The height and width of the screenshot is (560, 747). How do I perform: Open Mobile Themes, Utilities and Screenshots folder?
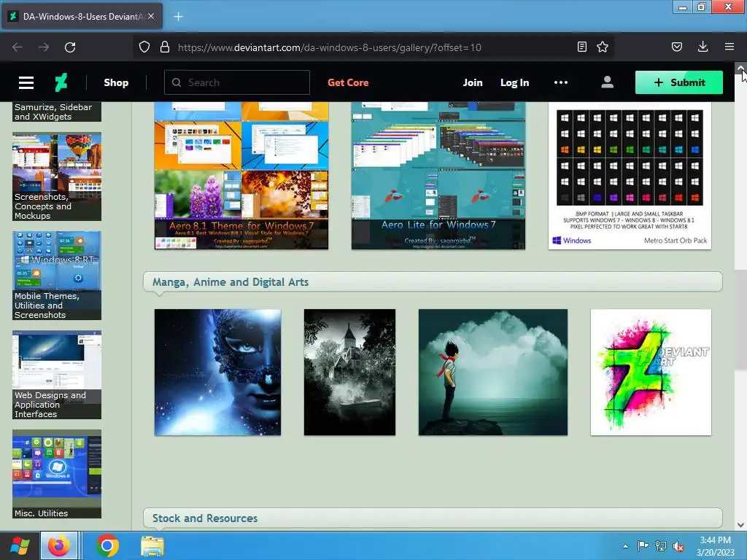pos(57,275)
